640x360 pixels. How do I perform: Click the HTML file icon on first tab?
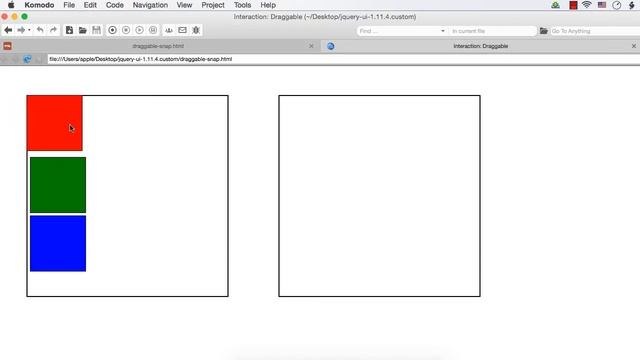click(7, 46)
